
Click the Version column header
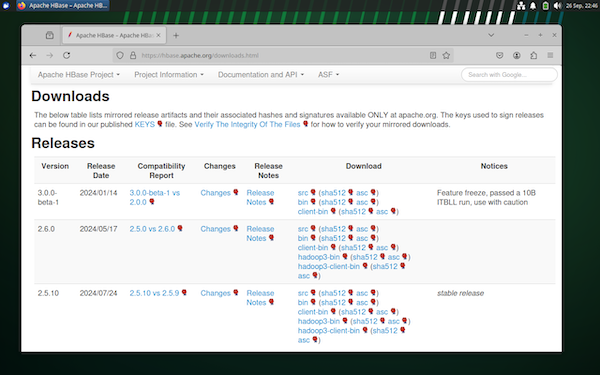(55, 166)
